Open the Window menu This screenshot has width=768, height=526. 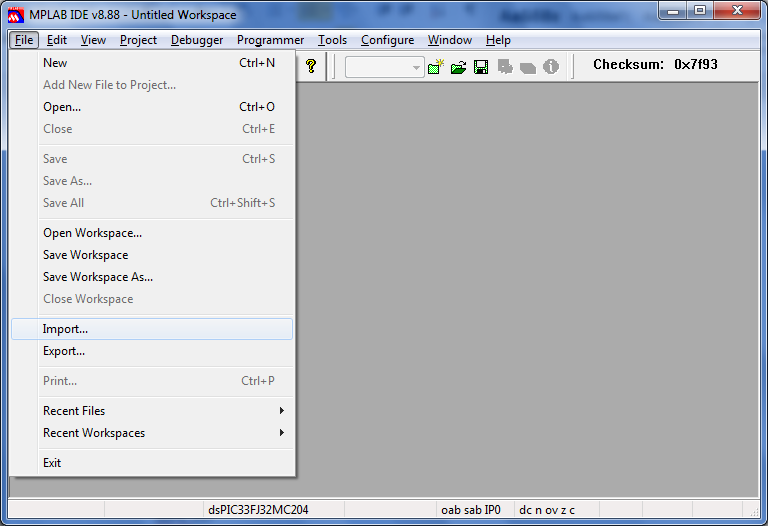450,40
